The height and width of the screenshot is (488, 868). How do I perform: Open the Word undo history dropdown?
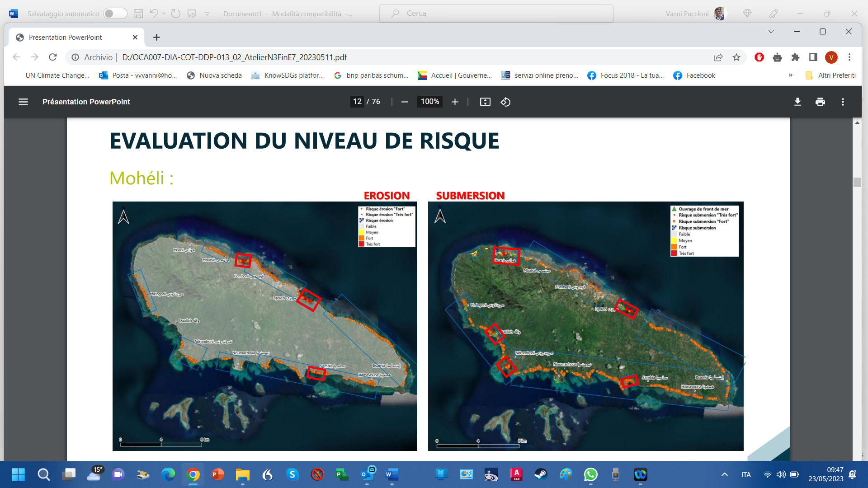click(164, 14)
